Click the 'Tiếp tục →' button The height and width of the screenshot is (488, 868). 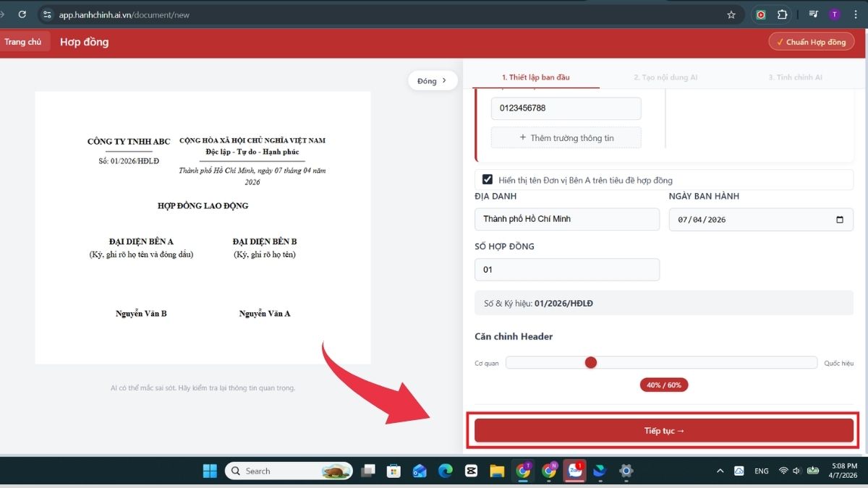coord(664,431)
